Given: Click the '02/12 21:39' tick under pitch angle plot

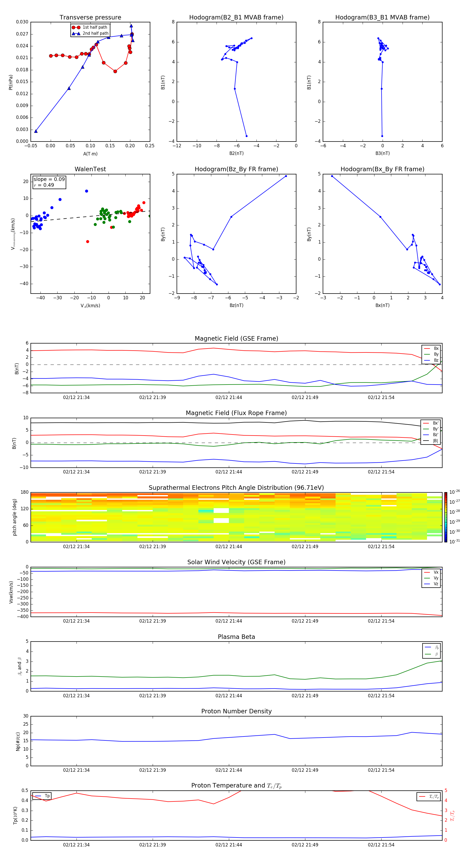Looking at the screenshot, I should (152, 547).
